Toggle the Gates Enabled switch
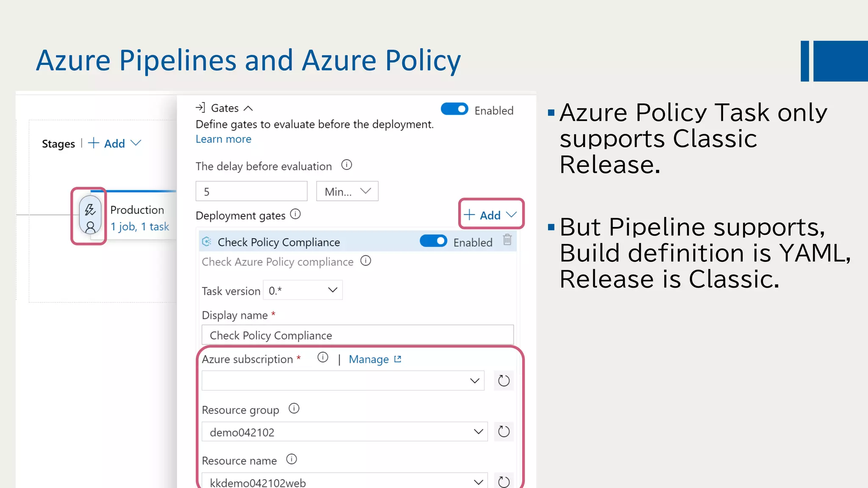Screen dimensions: 868x488 (x=454, y=109)
